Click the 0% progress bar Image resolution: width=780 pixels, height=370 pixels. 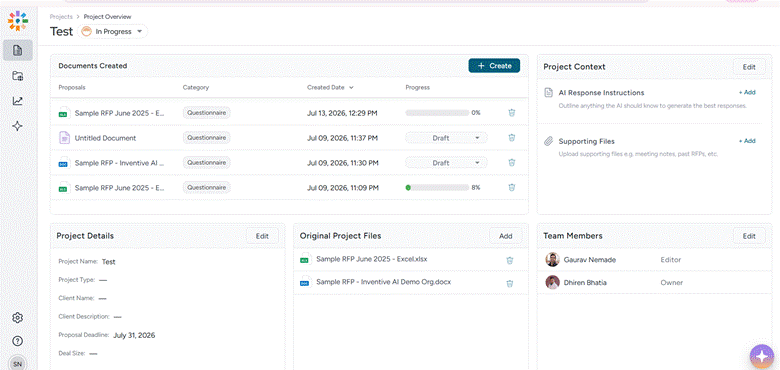click(437, 113)
